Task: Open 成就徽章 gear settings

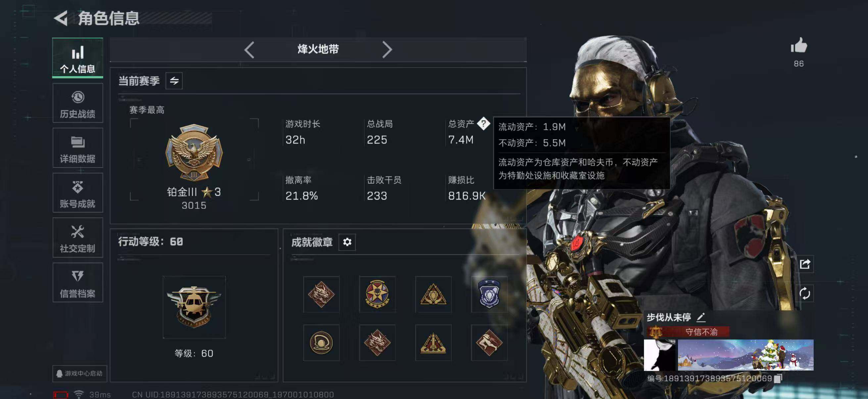Action: click(x=347, y=242)
